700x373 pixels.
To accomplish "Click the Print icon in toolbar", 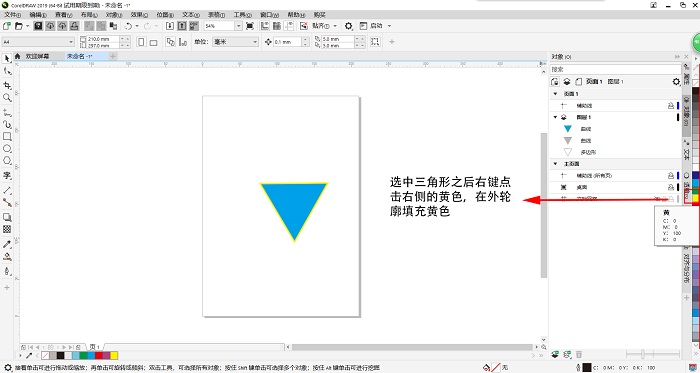I will [75, 26].
